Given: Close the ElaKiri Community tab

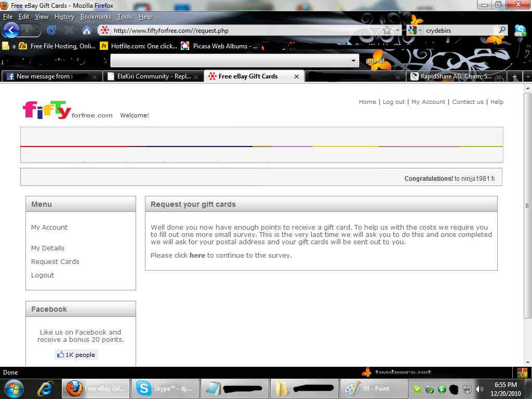Looking at the screenshot, I should pyautogui.click(x=196, y=77).
